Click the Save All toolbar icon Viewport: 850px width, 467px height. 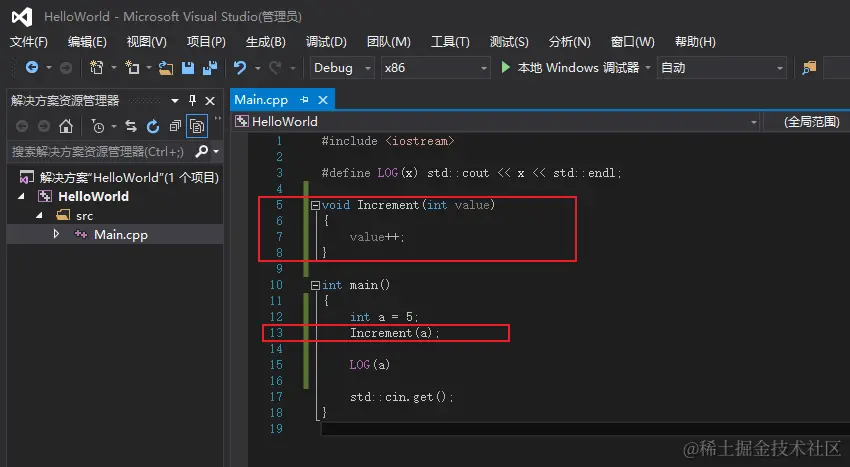[x=210, y=68]
